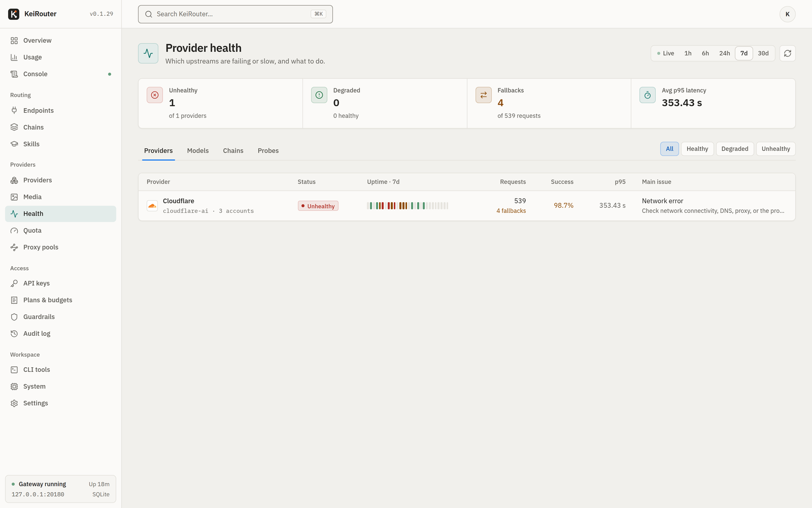This screenshot has width=812, height=508.
Task: Open Endpoints via its plug icon
Action: tap(14, 111)
